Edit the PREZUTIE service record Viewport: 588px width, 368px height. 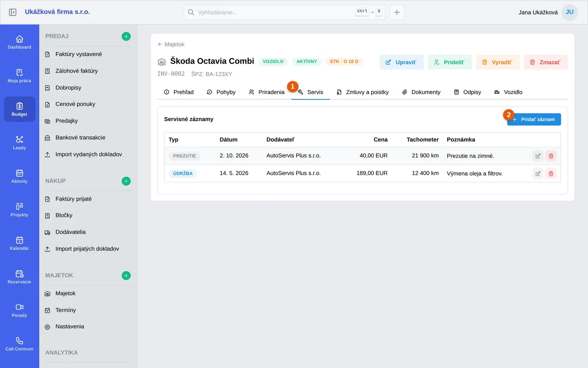click(x=538, y=156)
